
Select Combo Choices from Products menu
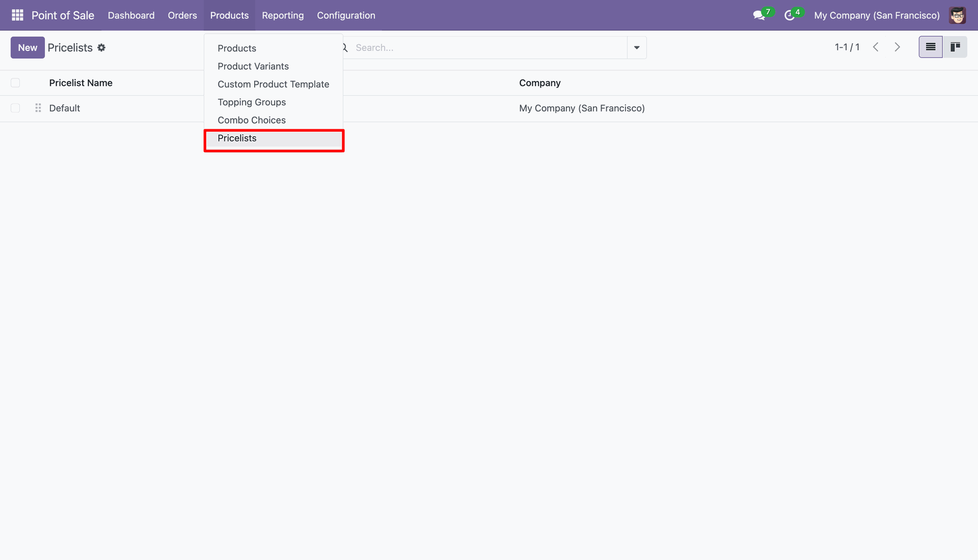point(252,120)
